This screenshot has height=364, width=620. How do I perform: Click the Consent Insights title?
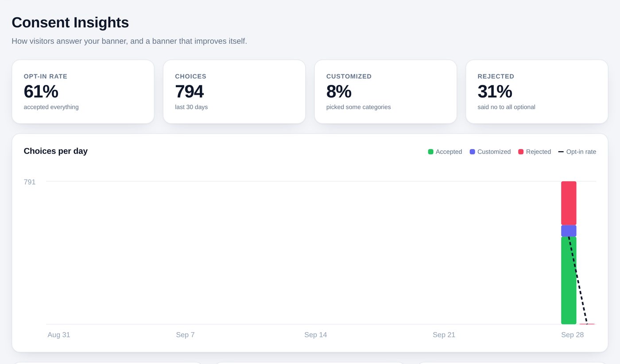coord(70,23)
